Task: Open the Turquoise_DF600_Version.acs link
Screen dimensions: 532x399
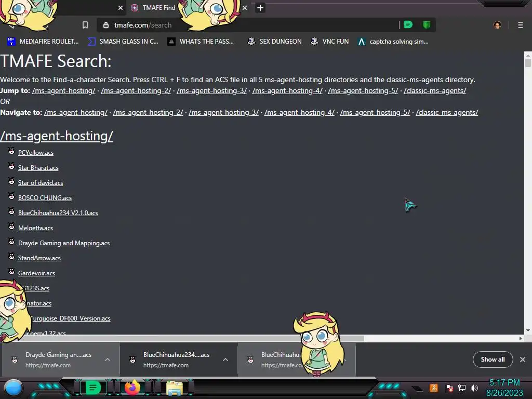Action: pyautogui.click(x=71, y=318)
